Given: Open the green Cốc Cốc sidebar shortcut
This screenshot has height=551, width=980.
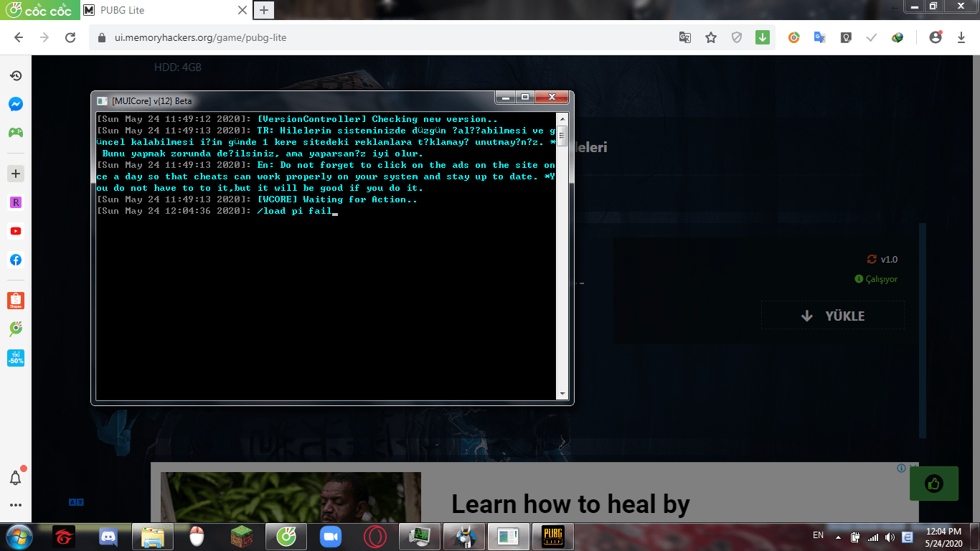Looking at the screenshot, I should 16,329.
